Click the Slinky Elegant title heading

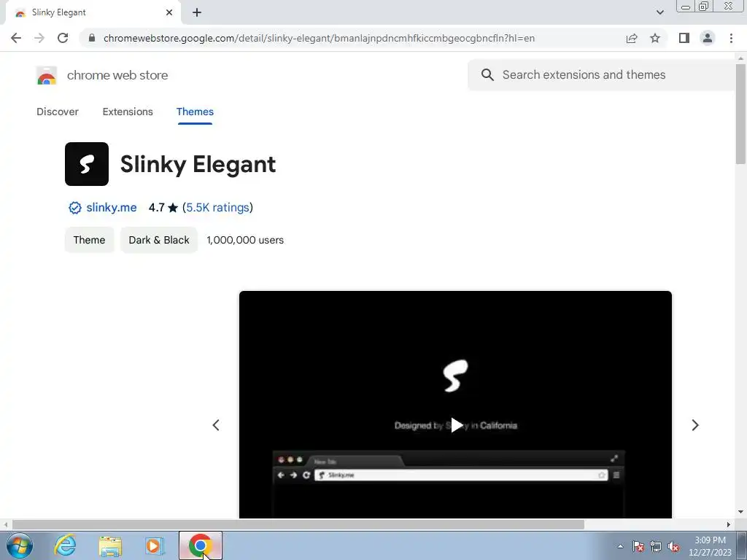coord(198,164)
